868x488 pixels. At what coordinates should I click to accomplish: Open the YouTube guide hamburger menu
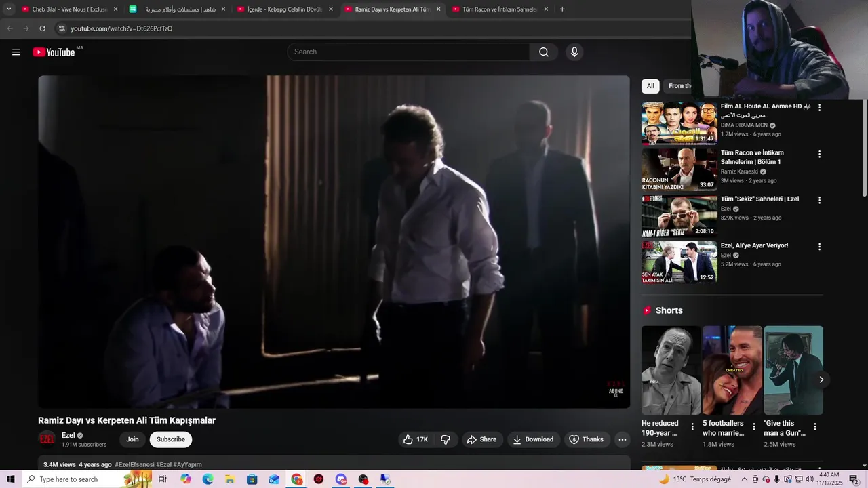click(16, 52)
